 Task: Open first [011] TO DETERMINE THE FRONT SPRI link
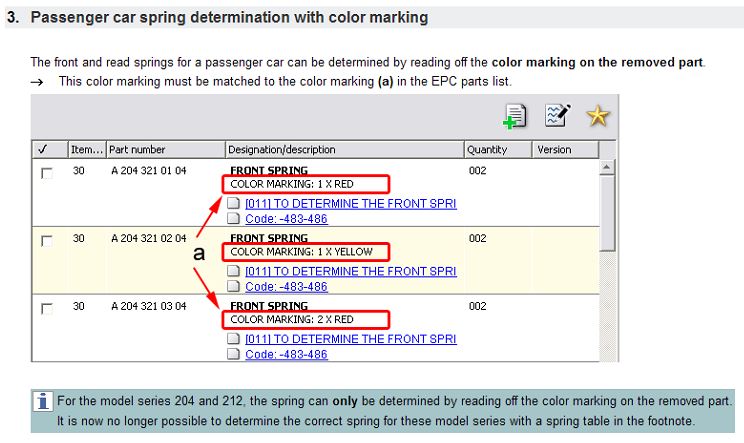point(350,204)
